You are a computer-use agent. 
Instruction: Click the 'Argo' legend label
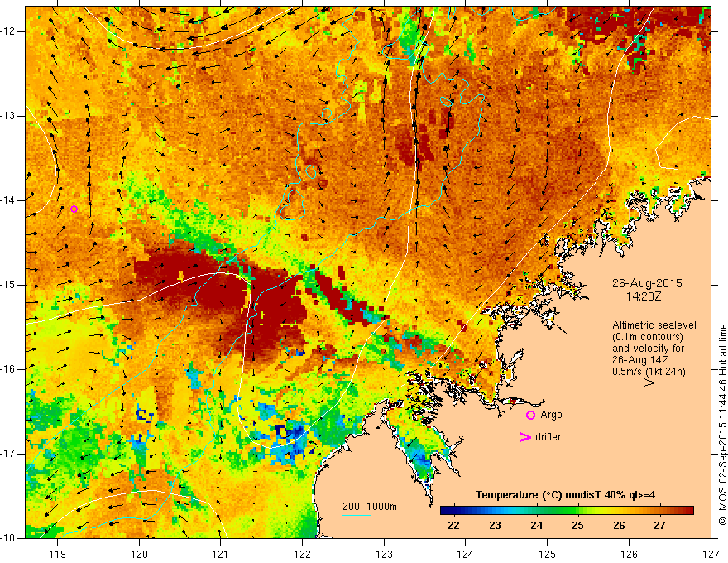[x=551, y=415]
